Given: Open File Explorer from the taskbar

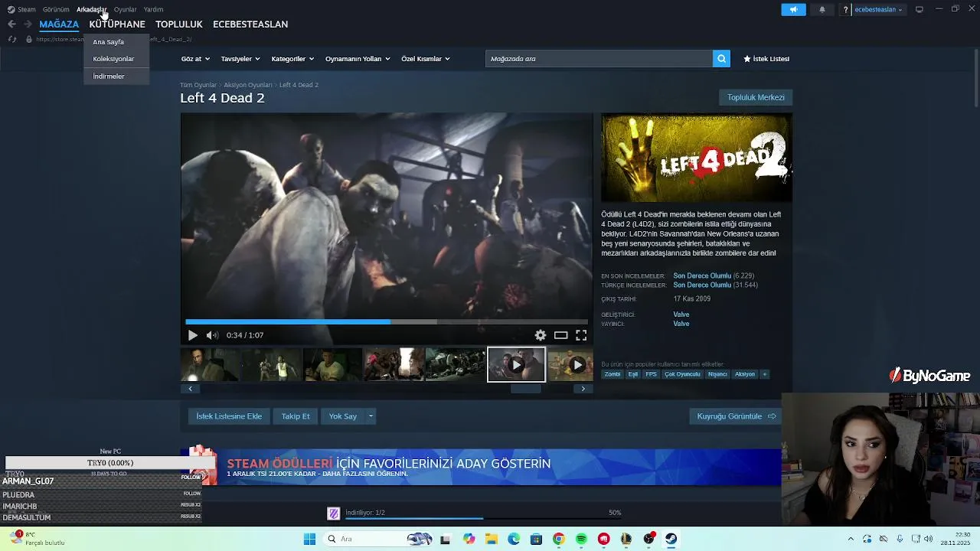Looking at the screenshot, I should pyautogui.click(x=491, y=539).
